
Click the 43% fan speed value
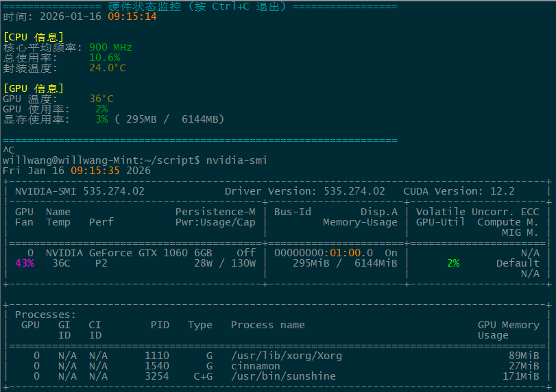[24, 263]
